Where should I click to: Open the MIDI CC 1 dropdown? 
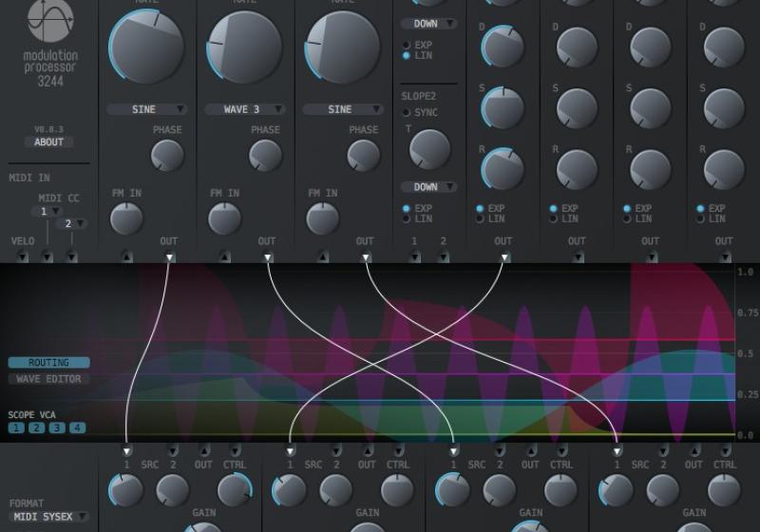pos(46,211)
